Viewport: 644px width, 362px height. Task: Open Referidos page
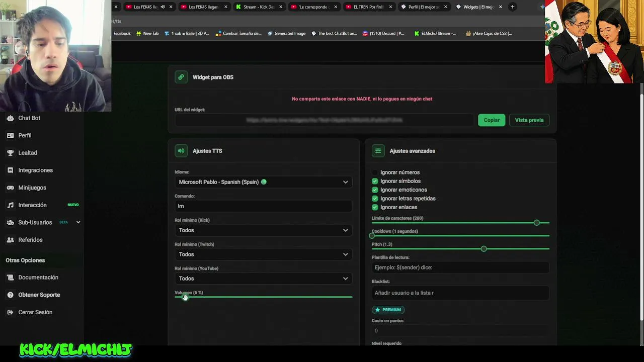pyautogui.click(x=30, y=240)
